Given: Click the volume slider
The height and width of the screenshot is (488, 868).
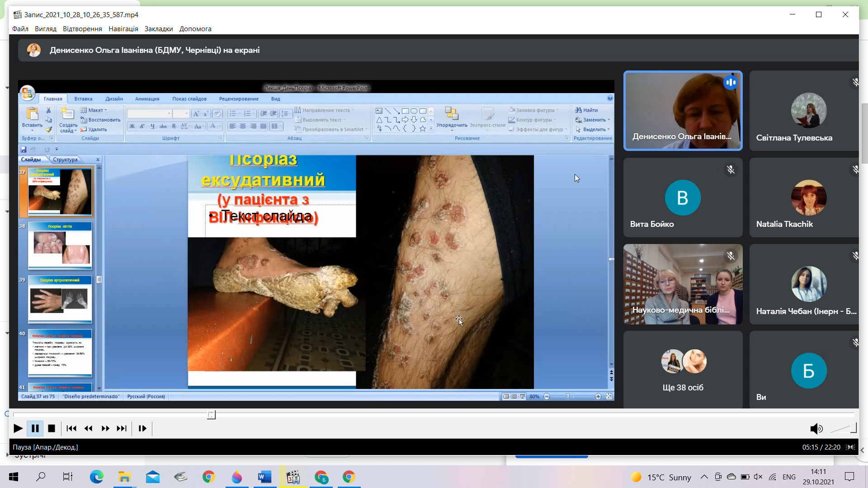Looking at the screenshot, I should [x=844, y=428].
